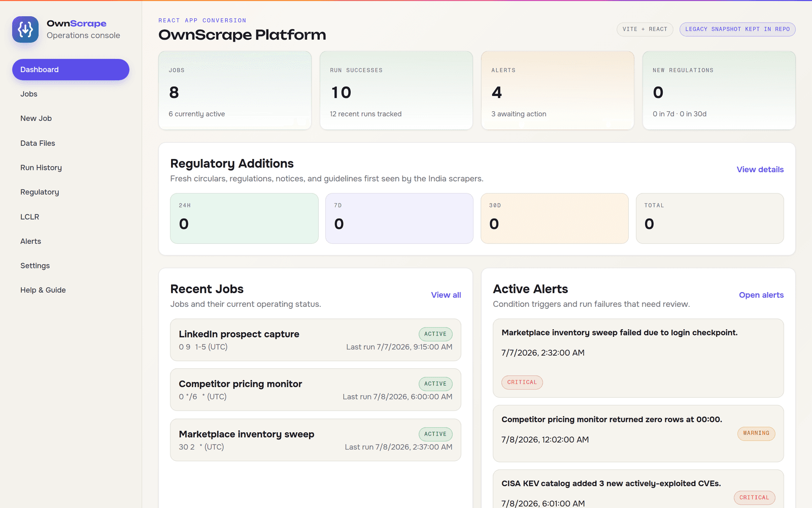Open the Alerts stat card showing 4
Screen dimensions: 812x508
click(558, 90)
